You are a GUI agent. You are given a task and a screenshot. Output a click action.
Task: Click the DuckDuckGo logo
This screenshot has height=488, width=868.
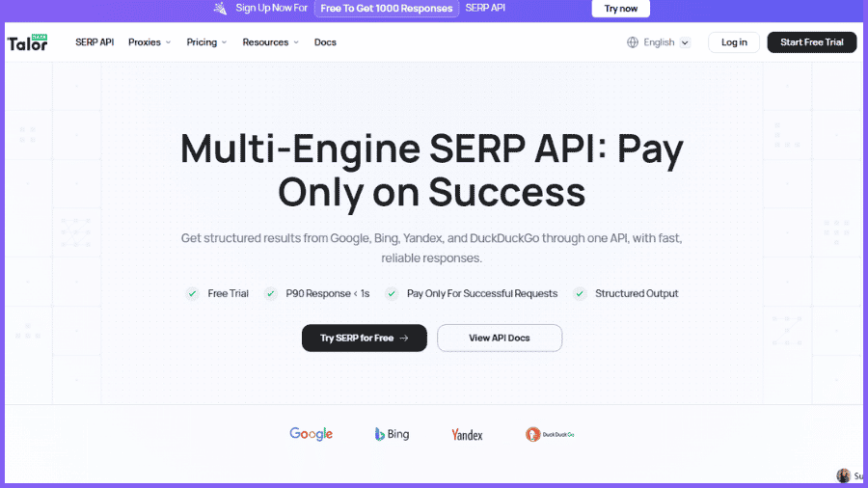[x=550, y=434]
